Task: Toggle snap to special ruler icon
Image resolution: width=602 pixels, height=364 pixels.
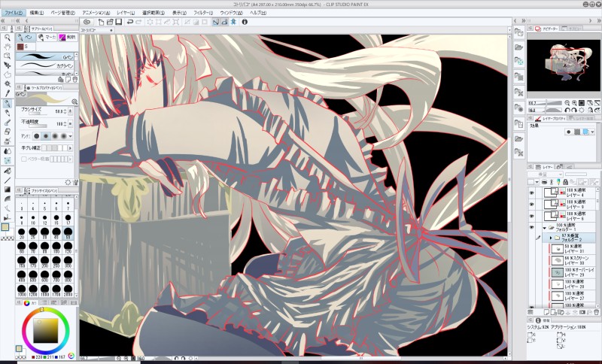Action: coord(224,22)
